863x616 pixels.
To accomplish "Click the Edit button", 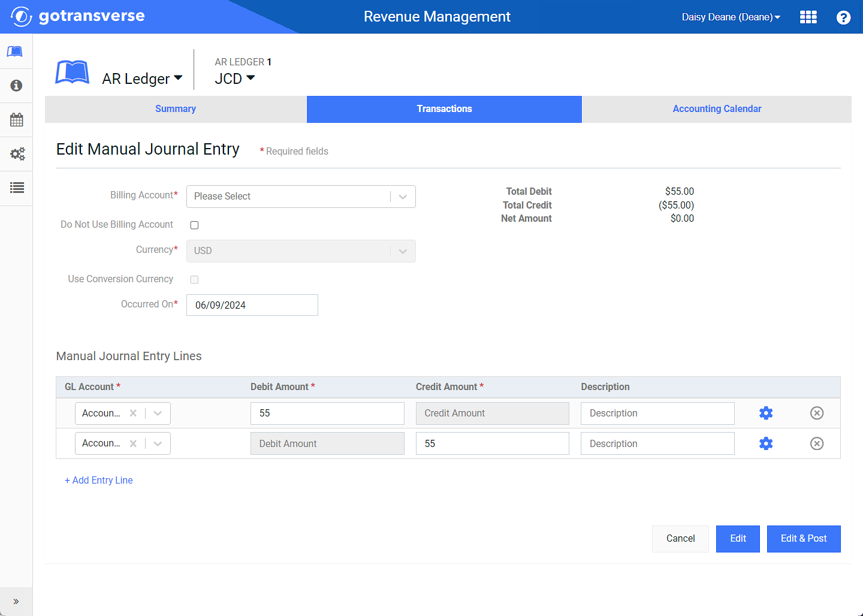I will [738, 539].
